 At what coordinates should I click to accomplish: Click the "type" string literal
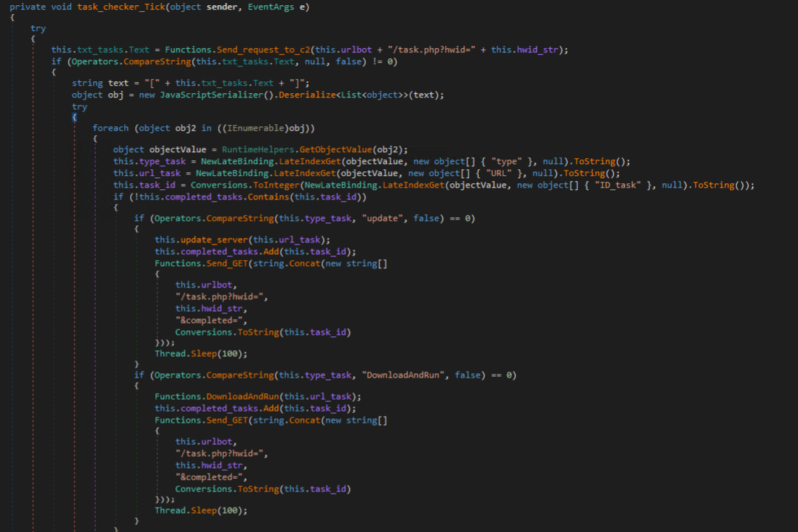506,162
